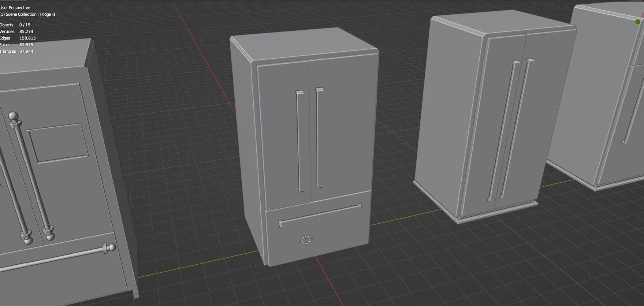Select the French-door fridge in the center
The image size is (644, 306).
coord(304,146)
